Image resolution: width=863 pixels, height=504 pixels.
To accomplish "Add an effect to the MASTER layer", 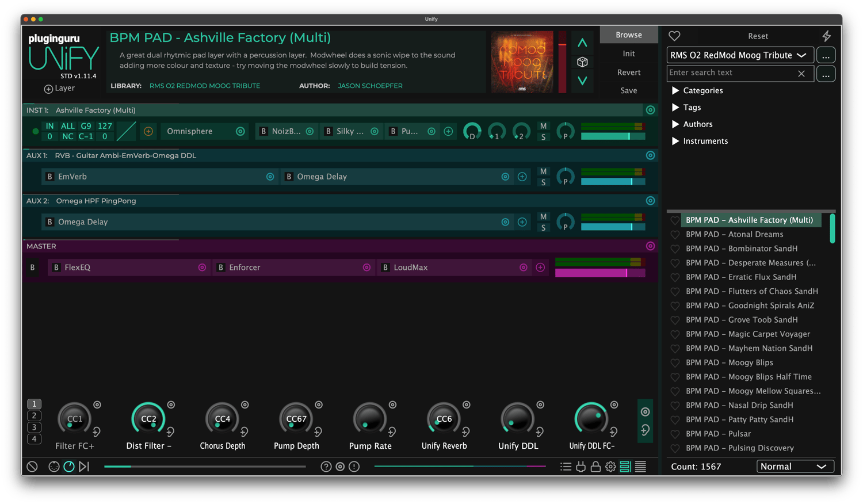I will [540, 268].
